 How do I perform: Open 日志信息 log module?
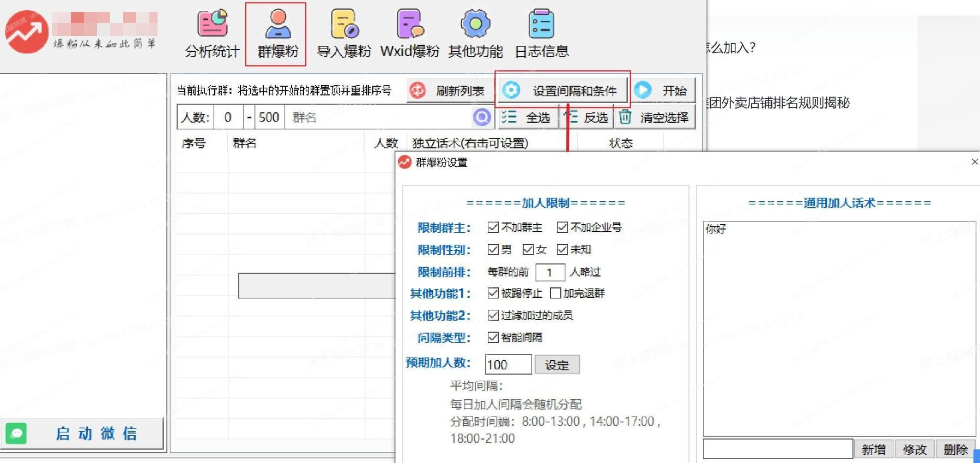(x=542, y=34)
